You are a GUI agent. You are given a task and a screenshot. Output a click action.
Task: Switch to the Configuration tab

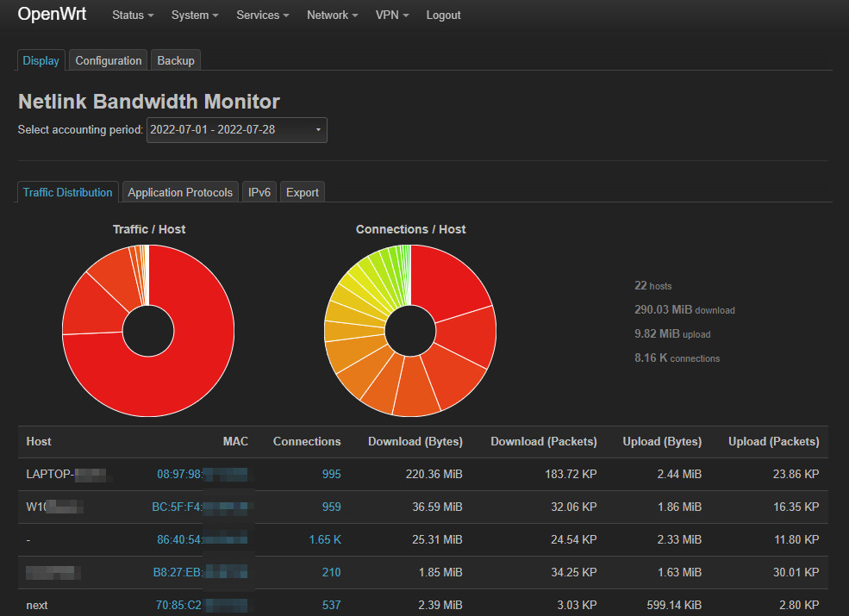[108, 60]
